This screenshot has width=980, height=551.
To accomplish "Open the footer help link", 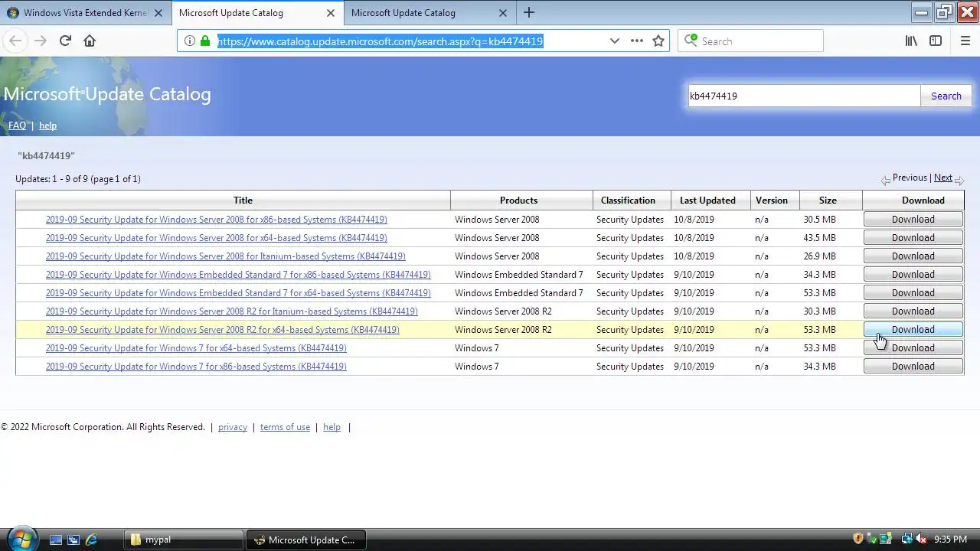I will coord(332,427).
